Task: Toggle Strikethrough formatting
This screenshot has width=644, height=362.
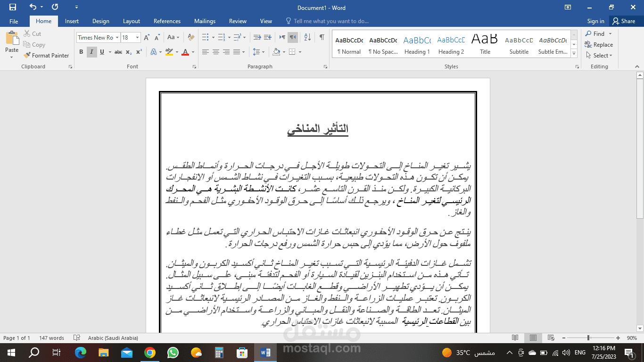Action: coord(118,52)
